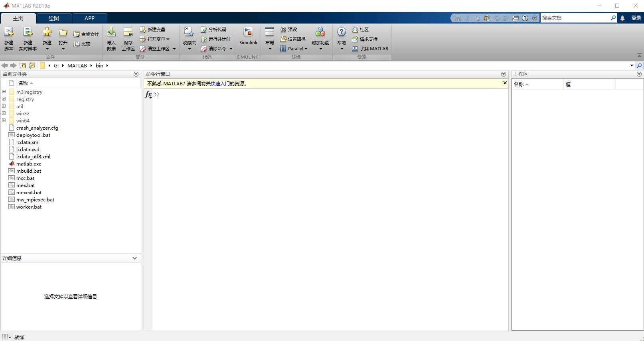Click Set Path (设置路径)
The image size is (644, 341).
293,39
